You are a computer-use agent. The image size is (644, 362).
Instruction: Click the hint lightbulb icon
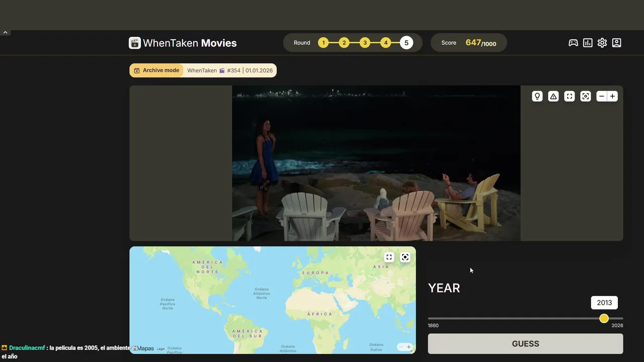click(x=537, y=96)
